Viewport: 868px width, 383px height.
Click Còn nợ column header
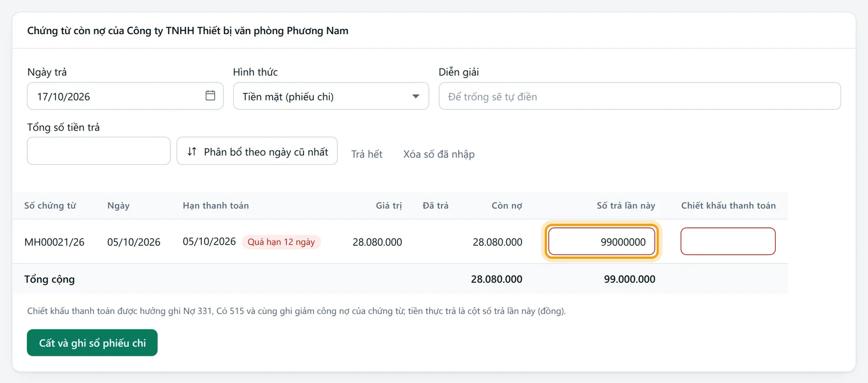pos(507,206)
